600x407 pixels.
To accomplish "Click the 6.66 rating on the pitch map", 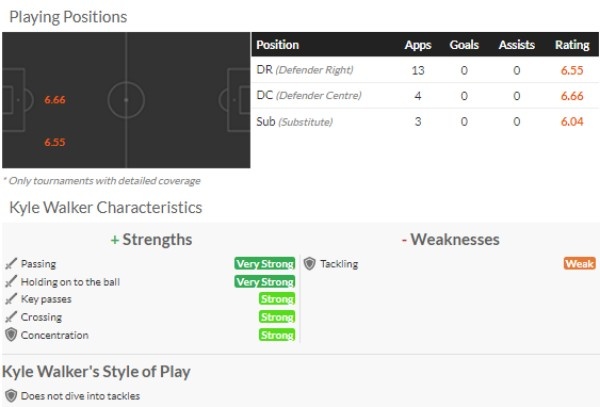I will 55,100.
